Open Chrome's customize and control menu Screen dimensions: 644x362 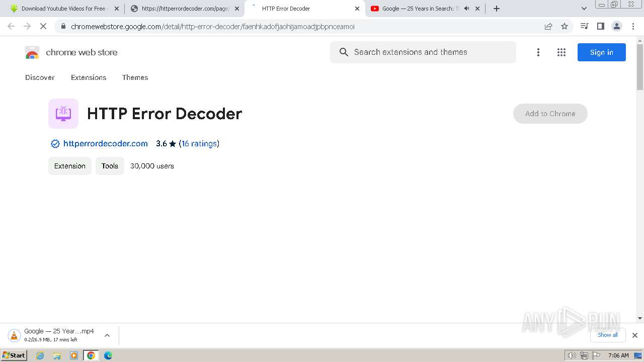point(633,26)
